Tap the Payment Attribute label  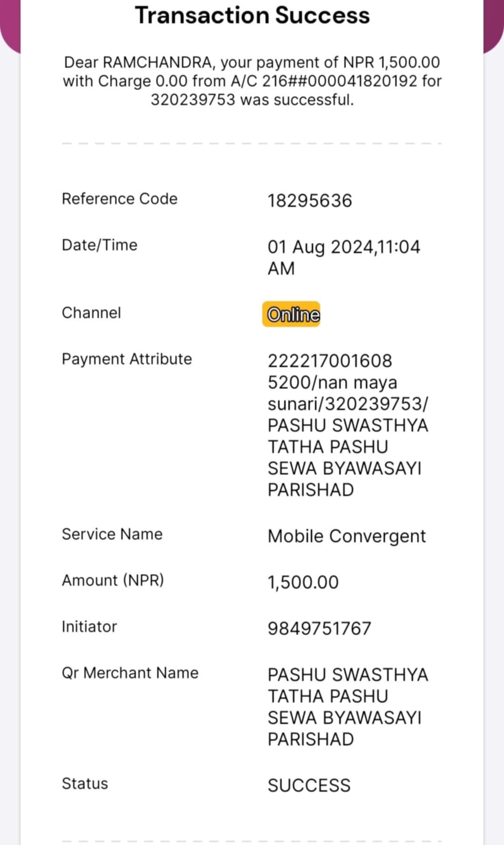coord(127,359)
